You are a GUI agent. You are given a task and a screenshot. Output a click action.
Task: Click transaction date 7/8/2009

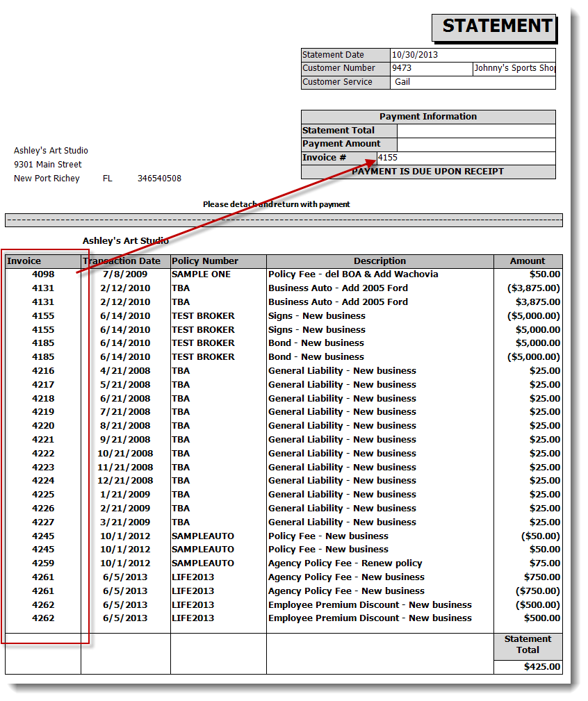pos(124,274)
